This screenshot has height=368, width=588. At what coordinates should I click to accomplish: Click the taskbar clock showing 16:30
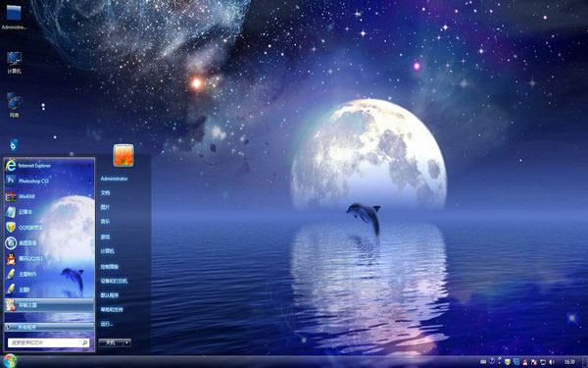pos(569,362)
